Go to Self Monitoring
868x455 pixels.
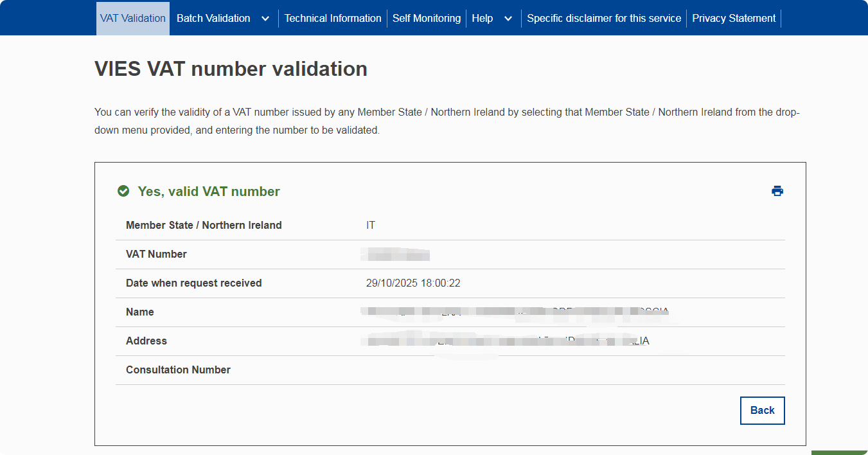tap(427, 19)
